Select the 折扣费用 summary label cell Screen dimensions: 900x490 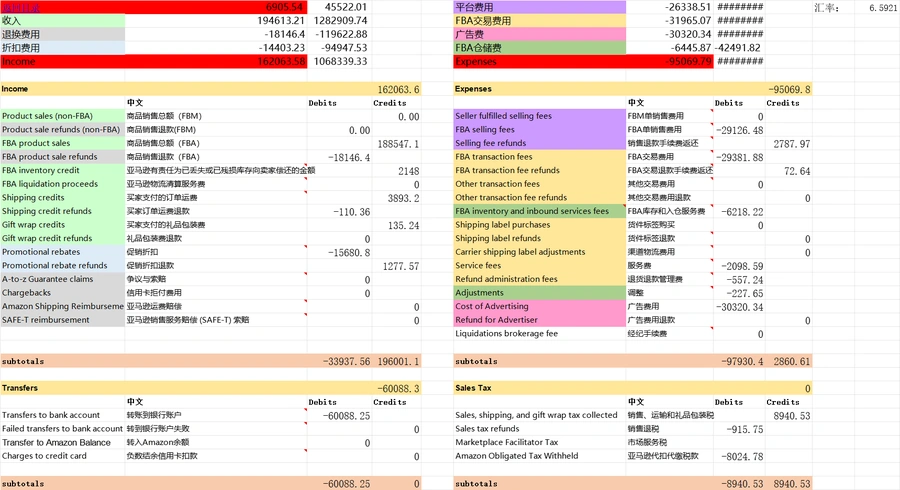click(x=63, y=48)
